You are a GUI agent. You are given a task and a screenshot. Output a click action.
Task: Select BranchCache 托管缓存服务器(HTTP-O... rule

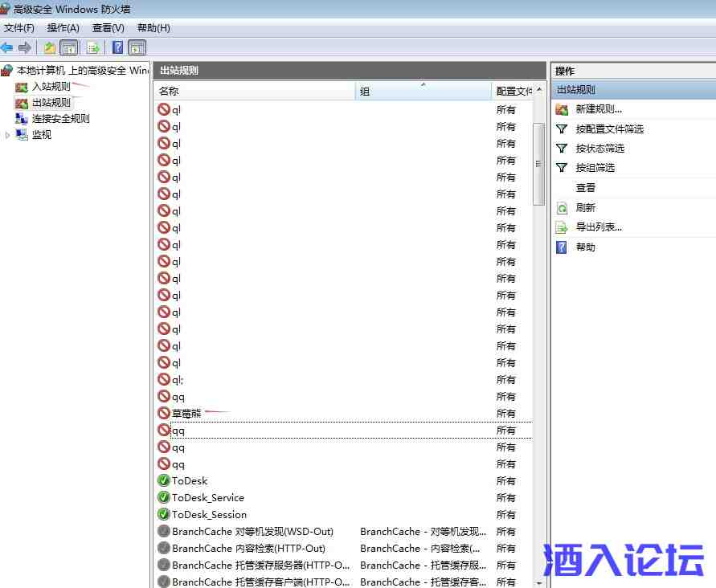(260, 566)
